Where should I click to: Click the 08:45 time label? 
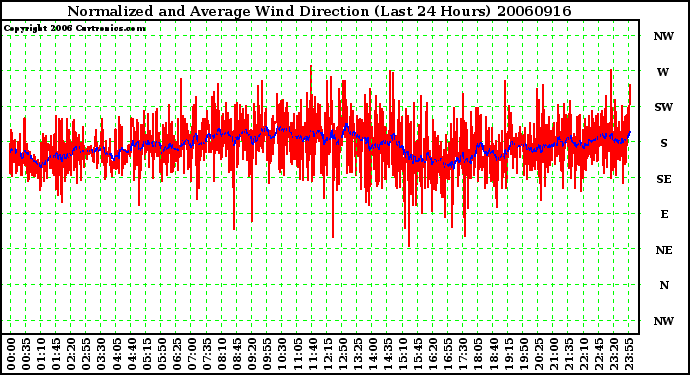(x=237, y=354)
